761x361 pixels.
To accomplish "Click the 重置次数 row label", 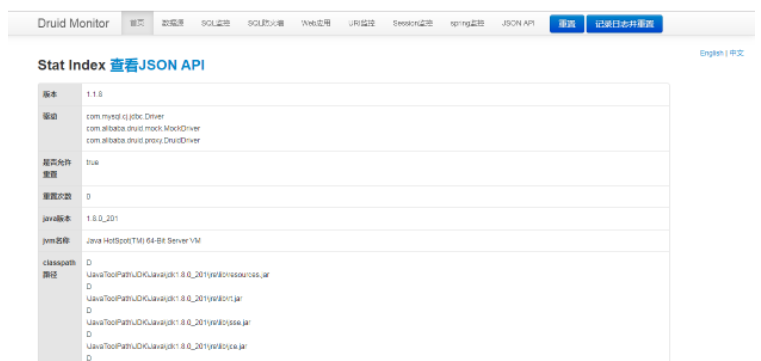I will tap(57, 197).
